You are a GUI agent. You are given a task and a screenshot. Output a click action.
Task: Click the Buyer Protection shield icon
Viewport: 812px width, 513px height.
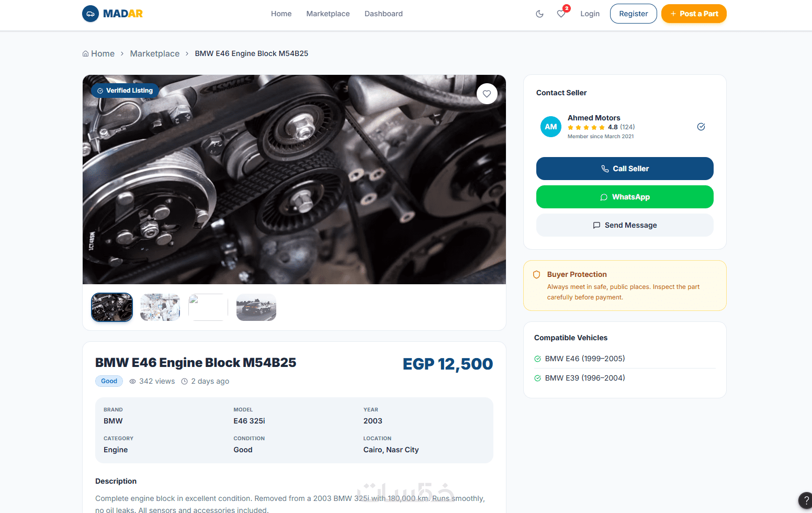(x=536, y=274)
